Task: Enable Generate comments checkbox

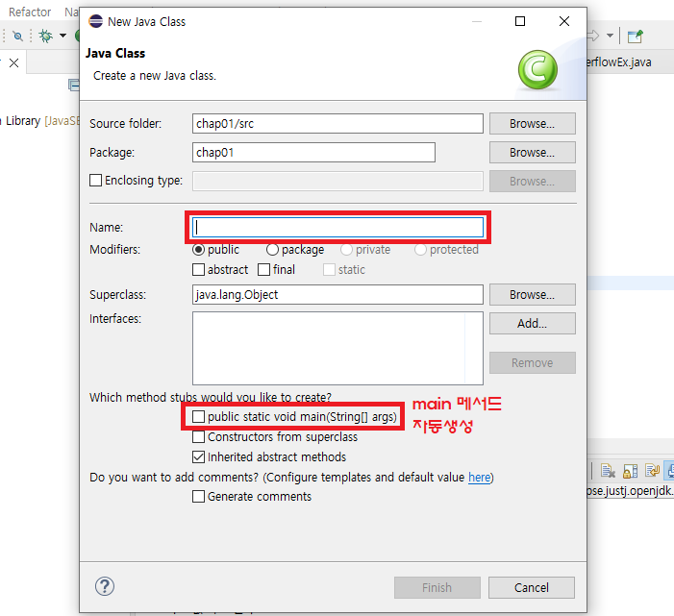Action: click(199, 497)
